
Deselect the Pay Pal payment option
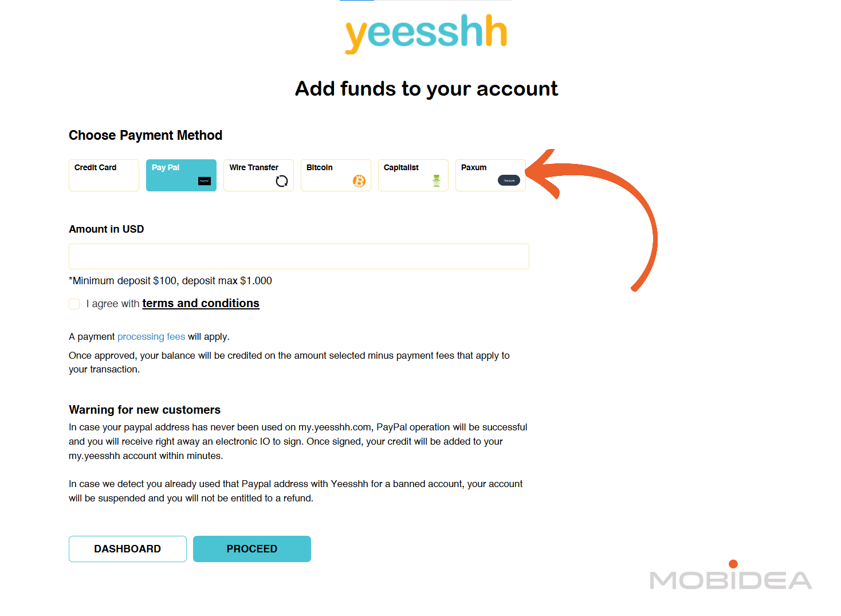181,175
